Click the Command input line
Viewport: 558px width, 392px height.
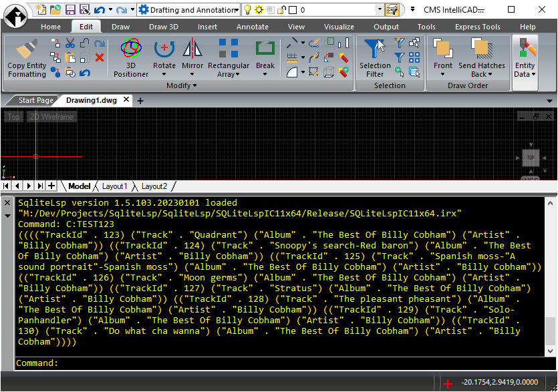point(285,363)
